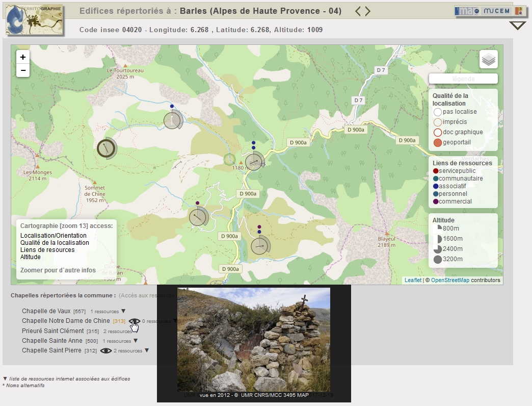Open Prieuré Saint Clément entry
The height and width of the screenshot is (406, 532).
coord(52,331)
